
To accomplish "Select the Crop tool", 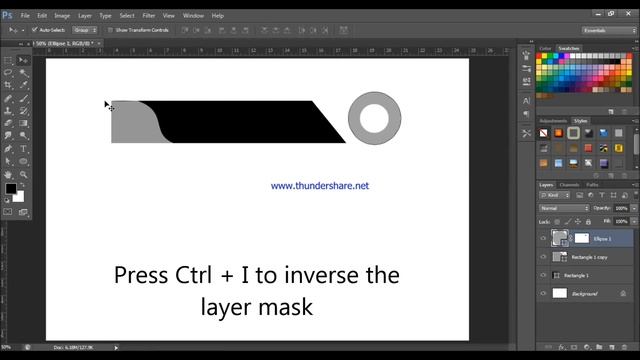I will coord(8,85).
